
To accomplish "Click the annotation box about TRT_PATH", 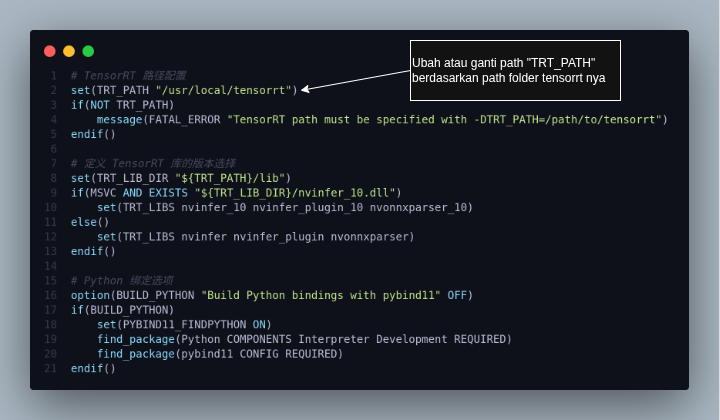I will [515, 70].
